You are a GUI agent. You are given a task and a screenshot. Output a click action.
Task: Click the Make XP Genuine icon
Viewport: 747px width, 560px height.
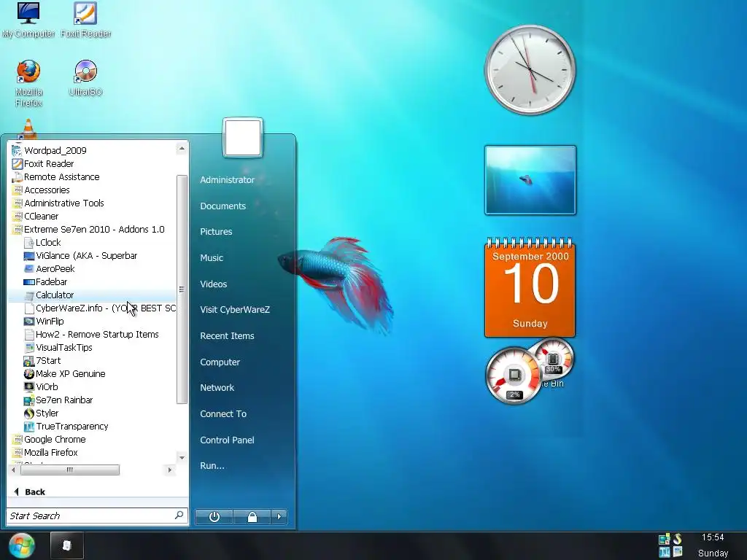(x=29, y=374)
